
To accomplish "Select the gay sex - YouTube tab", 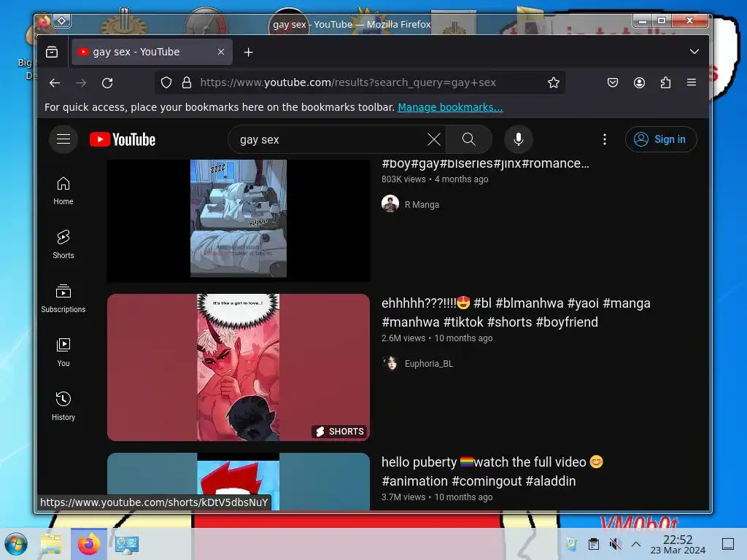I will [152, 52].
